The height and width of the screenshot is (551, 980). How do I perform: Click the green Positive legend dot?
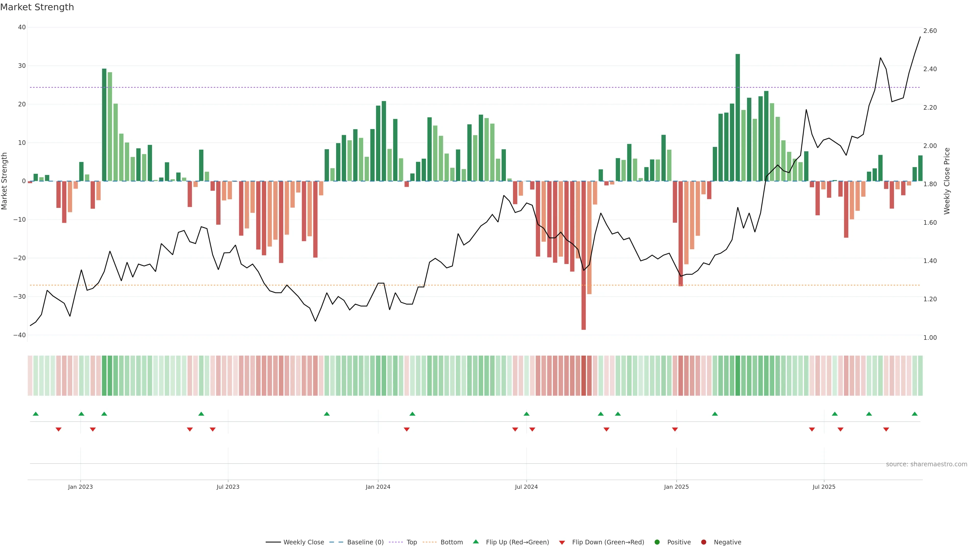point(657,542)
